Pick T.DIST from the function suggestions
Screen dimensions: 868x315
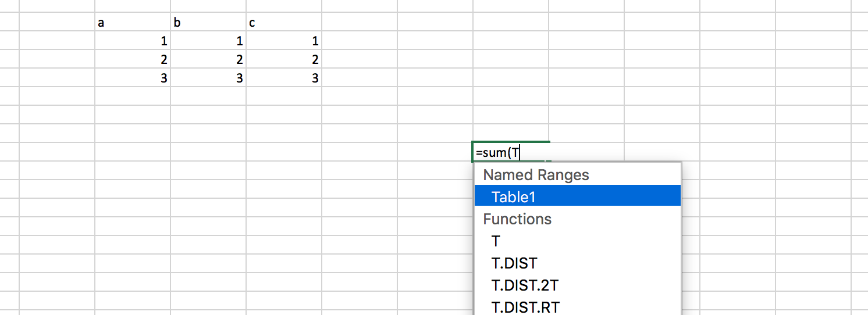coord(514,263)
